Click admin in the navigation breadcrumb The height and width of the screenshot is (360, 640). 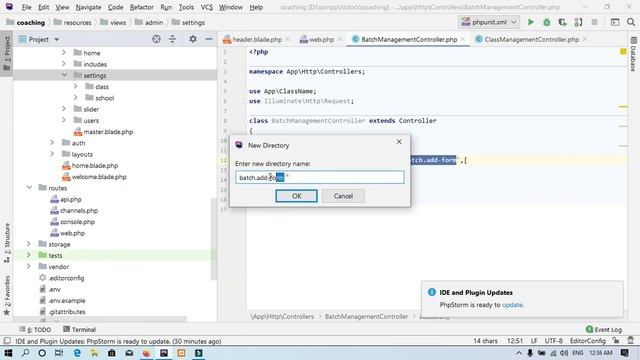[x=153, y=22]
